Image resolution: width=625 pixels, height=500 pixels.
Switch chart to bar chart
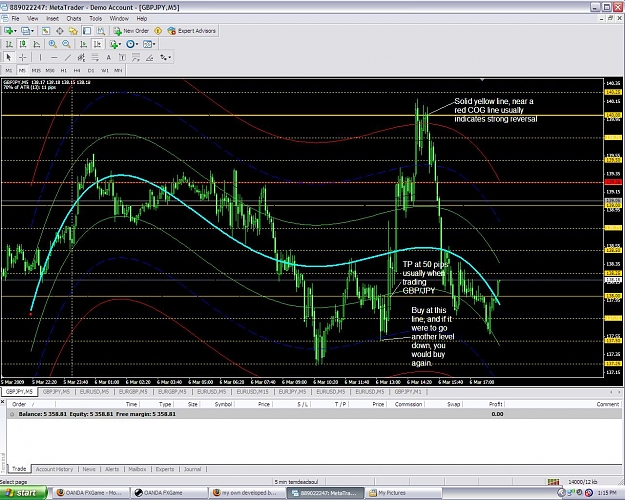9,44
